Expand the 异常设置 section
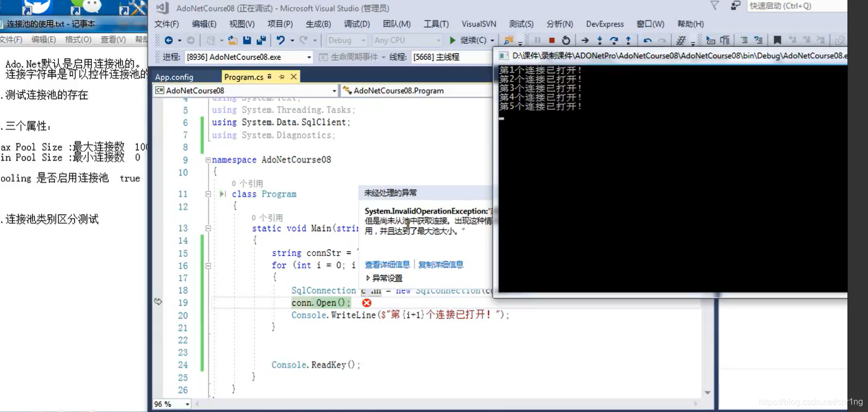Screen dimensions: 868x412 (x=384, y=278)
